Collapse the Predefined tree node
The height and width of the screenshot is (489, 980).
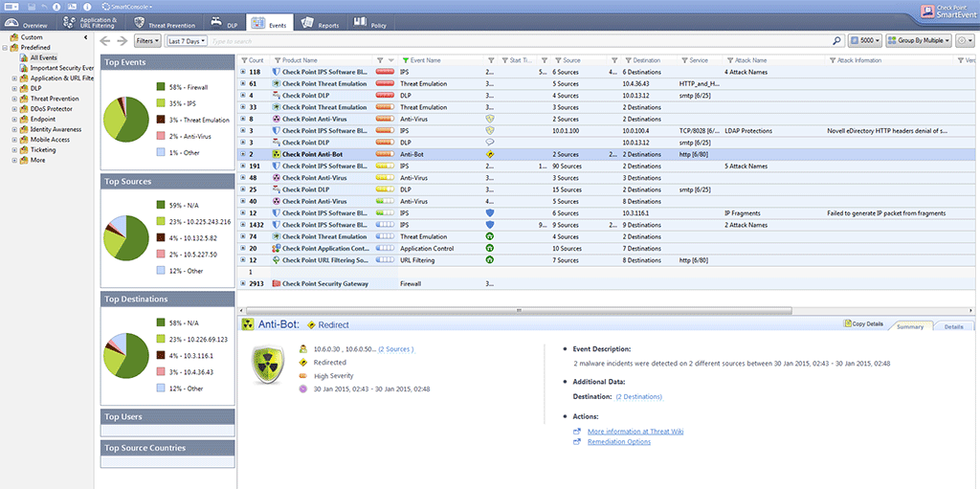pyautogui.click(x=5, y=47)
